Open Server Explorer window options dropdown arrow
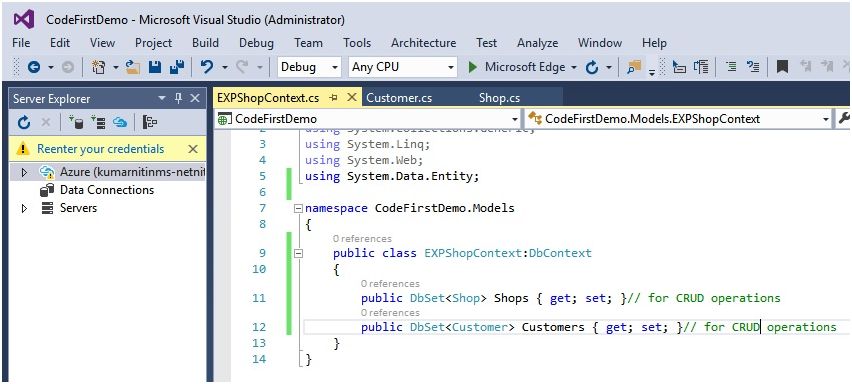The width and height of the screenshot is (852, 384). click(x=162, y=98)
